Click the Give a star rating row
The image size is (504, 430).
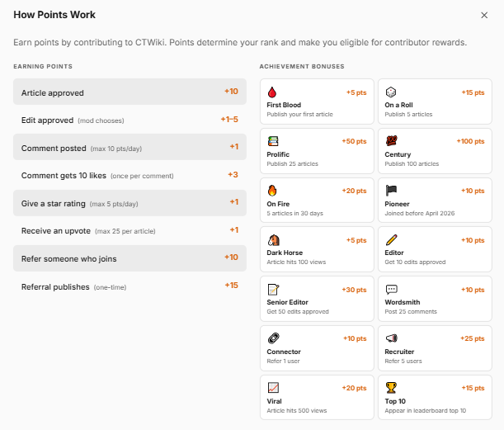[130, 203]
